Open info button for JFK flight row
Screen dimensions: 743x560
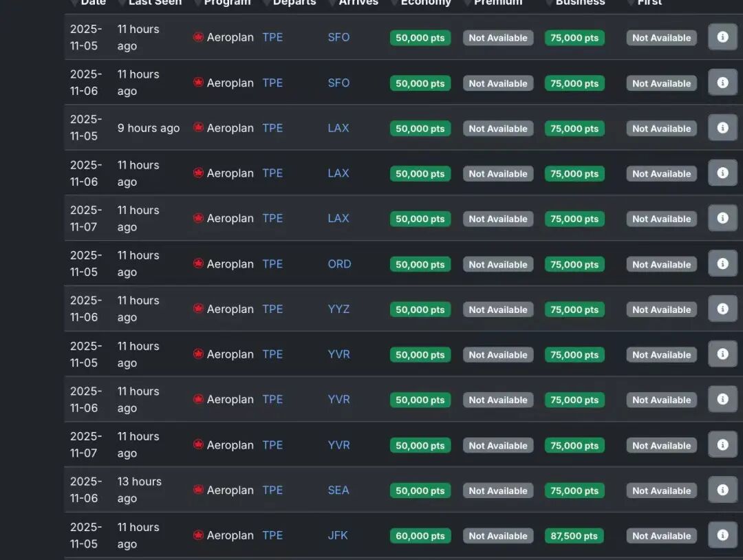(722, 535)
